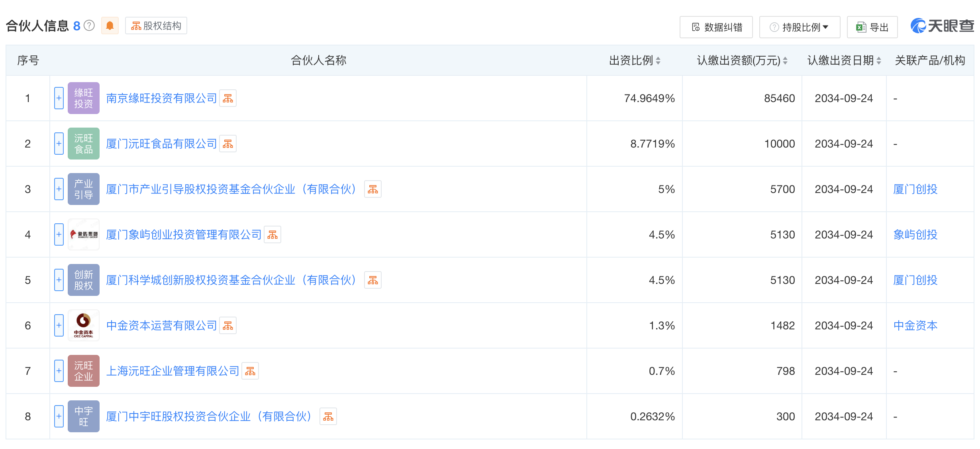Click equity structure icon beside 上海沅旺企业管理有限公司

click(250, 371)
